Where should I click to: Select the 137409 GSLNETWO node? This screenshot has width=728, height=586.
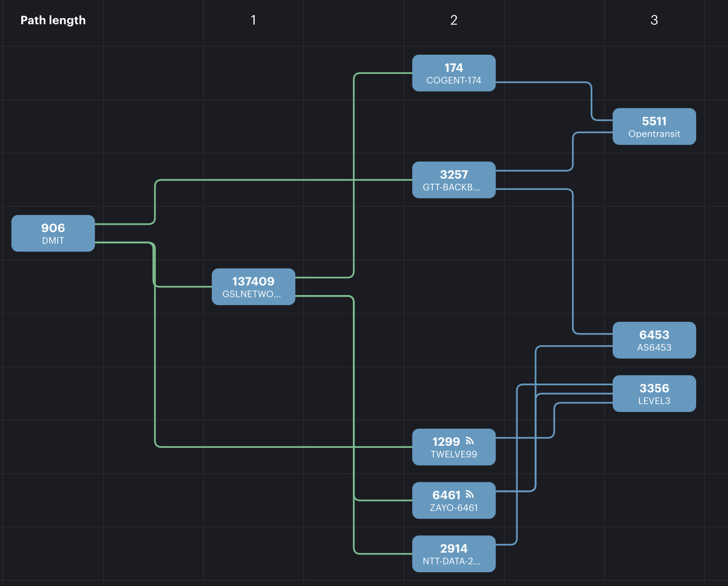(253, 287)
